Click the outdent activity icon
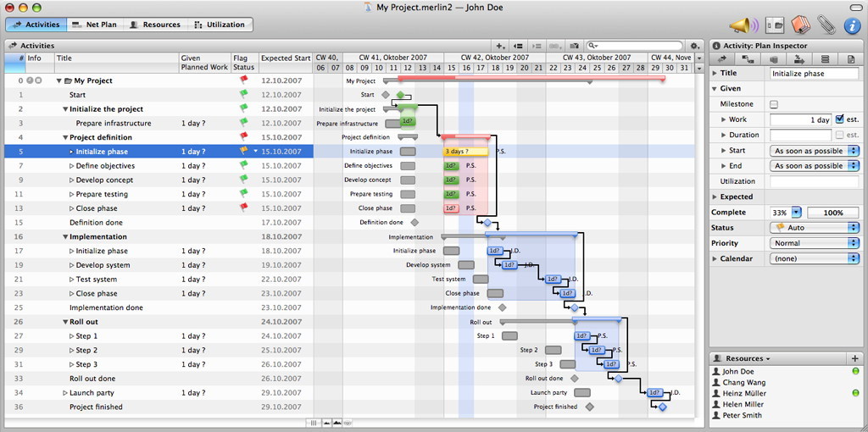 click(x=518, y=46)
